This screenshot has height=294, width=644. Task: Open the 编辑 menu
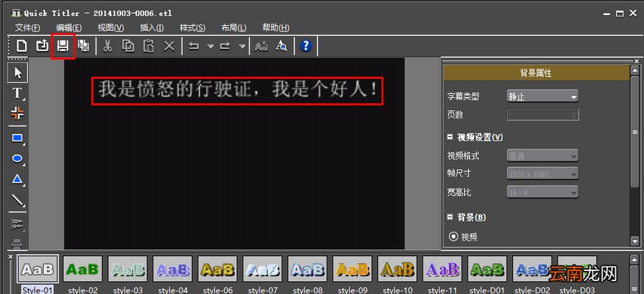click(69, 28)
